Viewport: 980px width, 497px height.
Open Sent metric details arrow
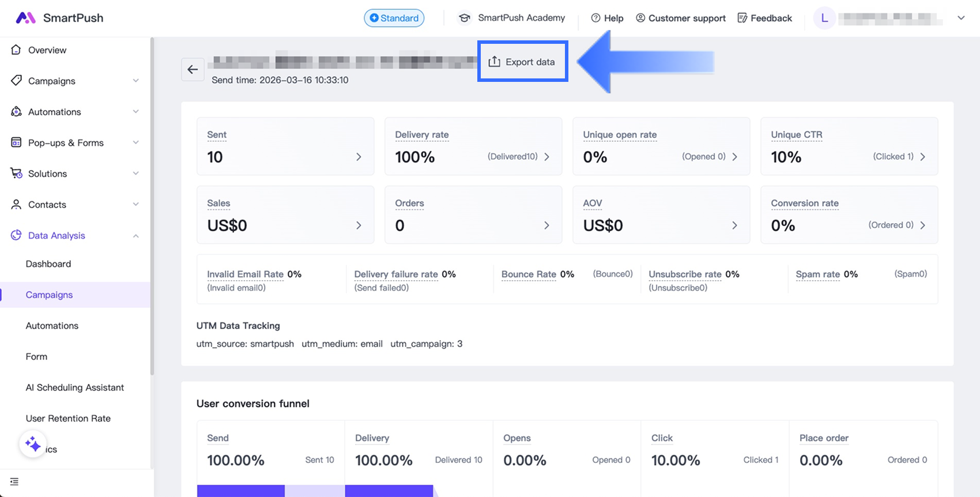(x=359, y=157)
